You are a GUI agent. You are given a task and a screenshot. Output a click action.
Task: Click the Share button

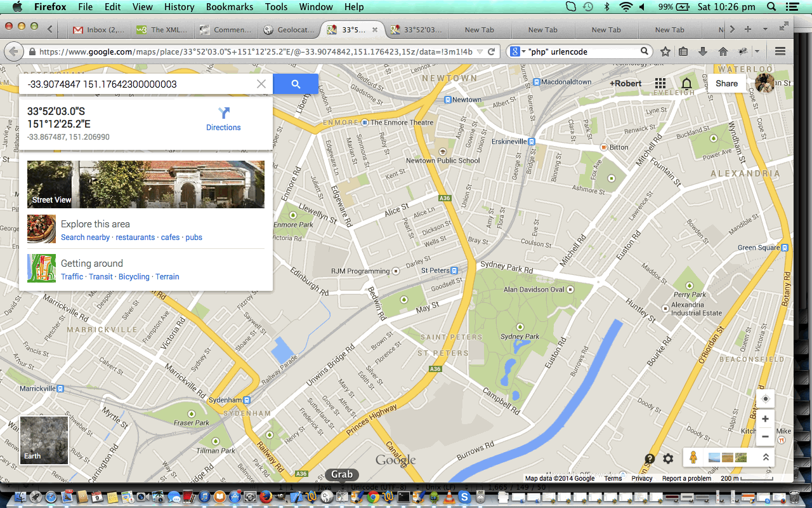point(726,83)
